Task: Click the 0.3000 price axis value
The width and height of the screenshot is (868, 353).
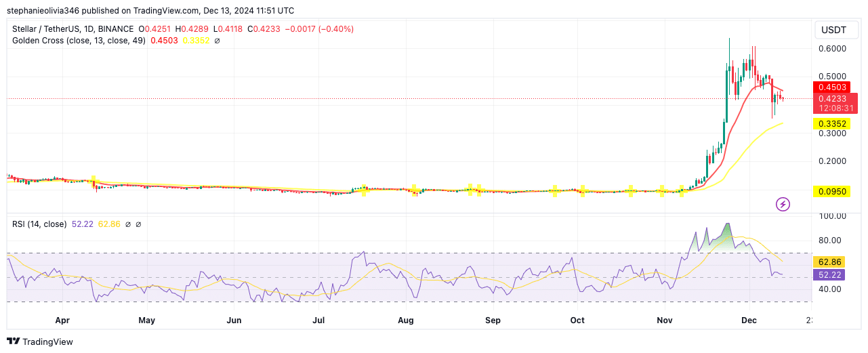Action: point(831,133)
